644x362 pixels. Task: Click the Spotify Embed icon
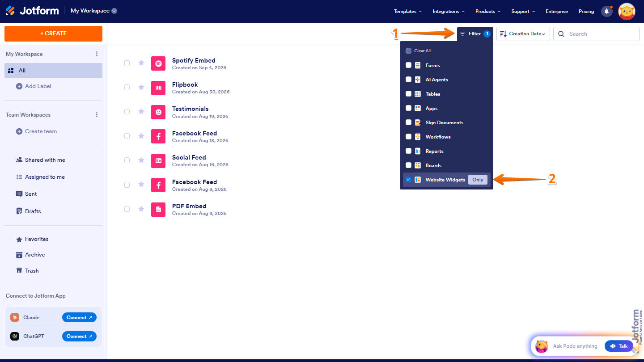158,63
